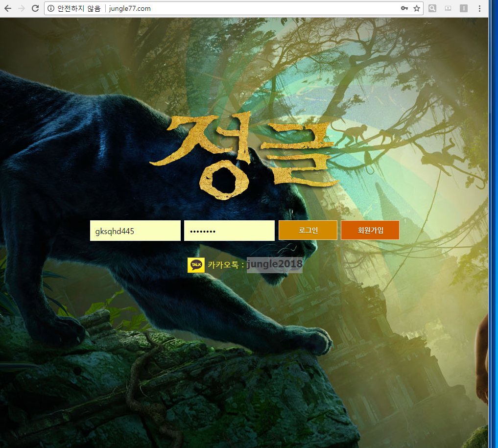The width and height of the screenshot is (498, 448).
Task: Click the "I" extension icon
Action: pos(463,9)
